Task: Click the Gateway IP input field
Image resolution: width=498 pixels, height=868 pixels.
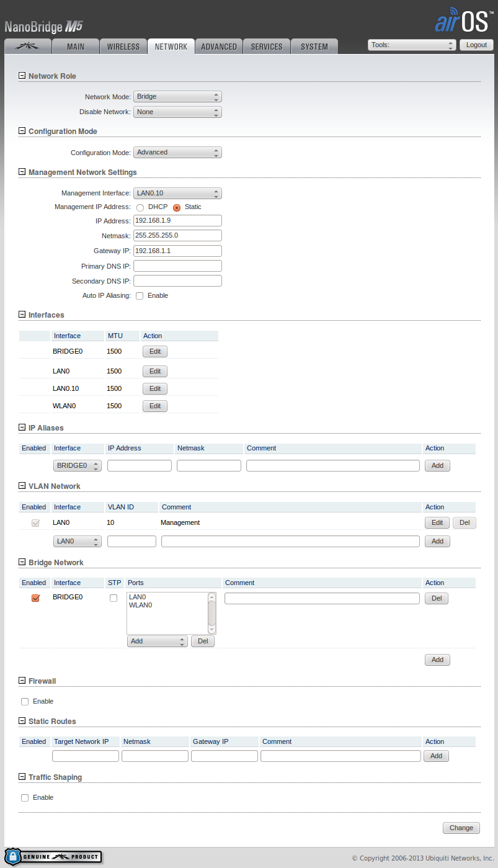Action: click(177, 251)
